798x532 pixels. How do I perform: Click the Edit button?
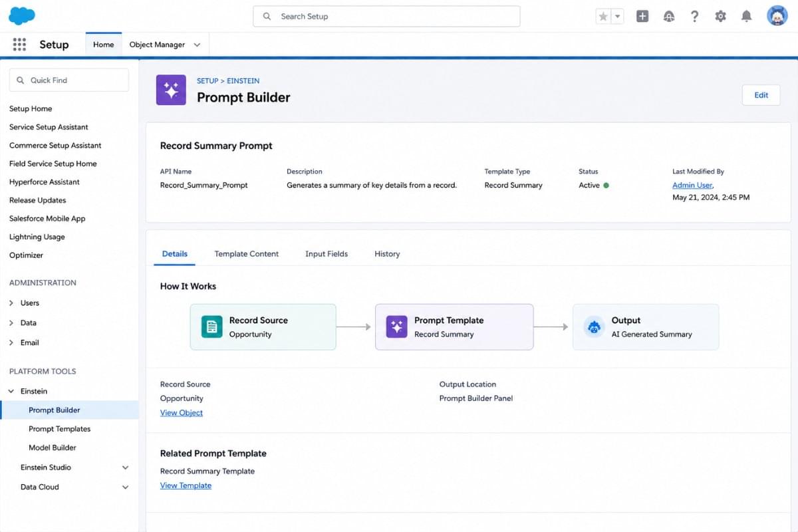tap(761, 95)
